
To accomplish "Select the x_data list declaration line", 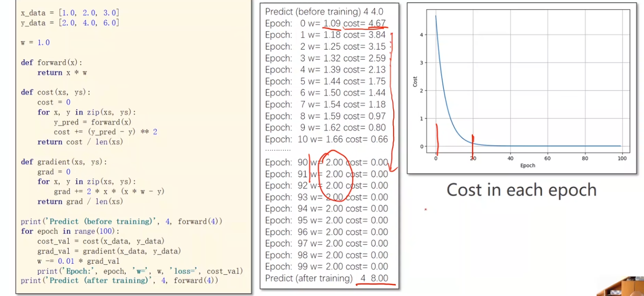I will 70,12.
